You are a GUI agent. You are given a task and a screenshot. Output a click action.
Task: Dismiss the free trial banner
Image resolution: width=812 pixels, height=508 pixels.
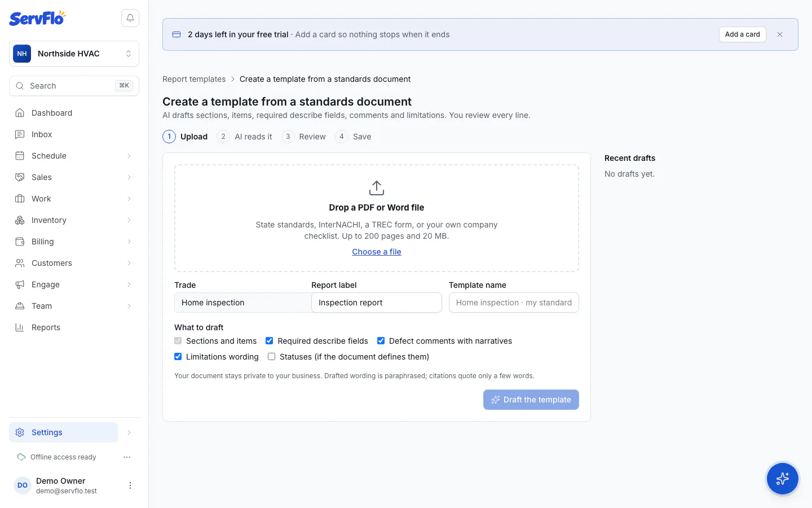tap(780, 34)
